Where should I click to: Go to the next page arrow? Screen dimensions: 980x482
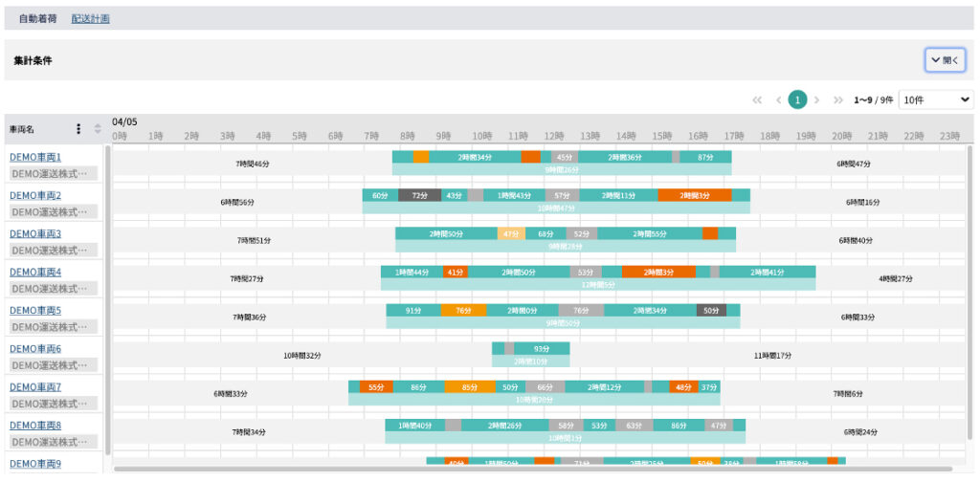[816, 99]
